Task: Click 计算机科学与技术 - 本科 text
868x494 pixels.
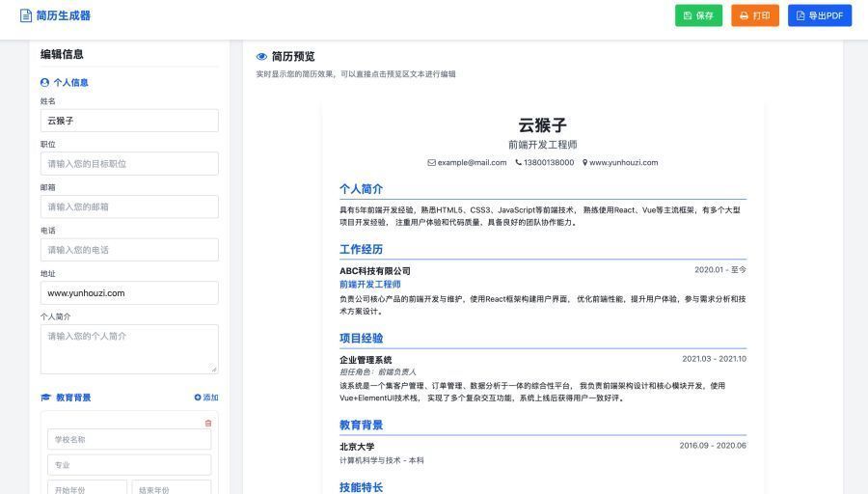Action: pos(381,460)
